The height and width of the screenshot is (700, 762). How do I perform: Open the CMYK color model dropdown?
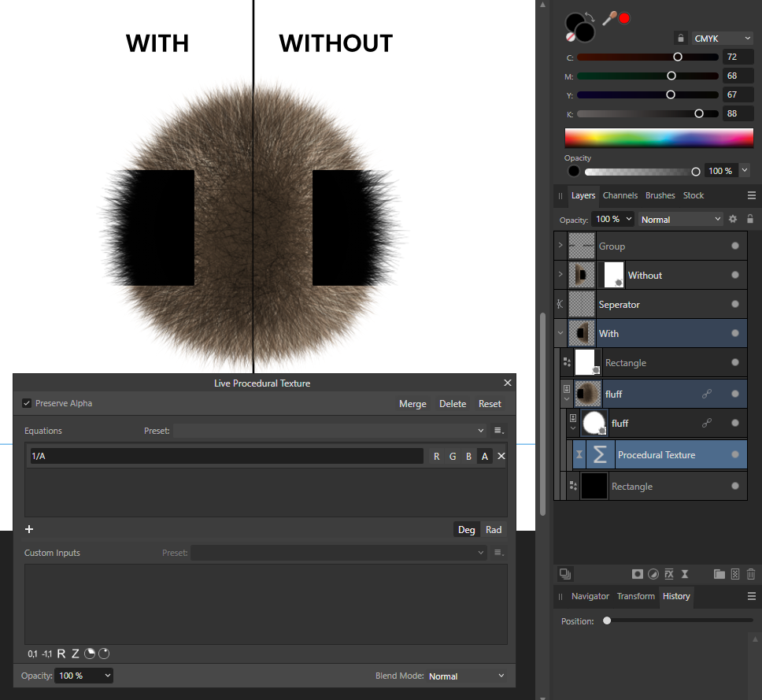coord(722,38)
